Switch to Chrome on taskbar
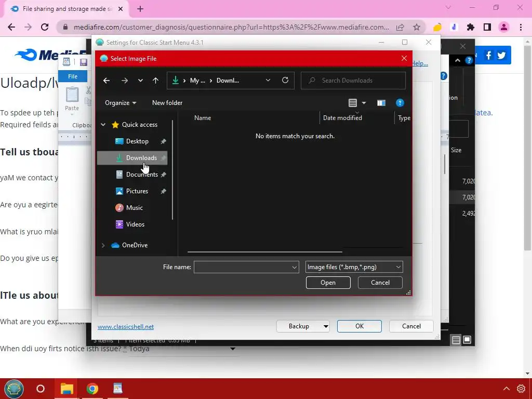Image resolution: width=532 pixels, height=399 pixels. coord(92,389)
